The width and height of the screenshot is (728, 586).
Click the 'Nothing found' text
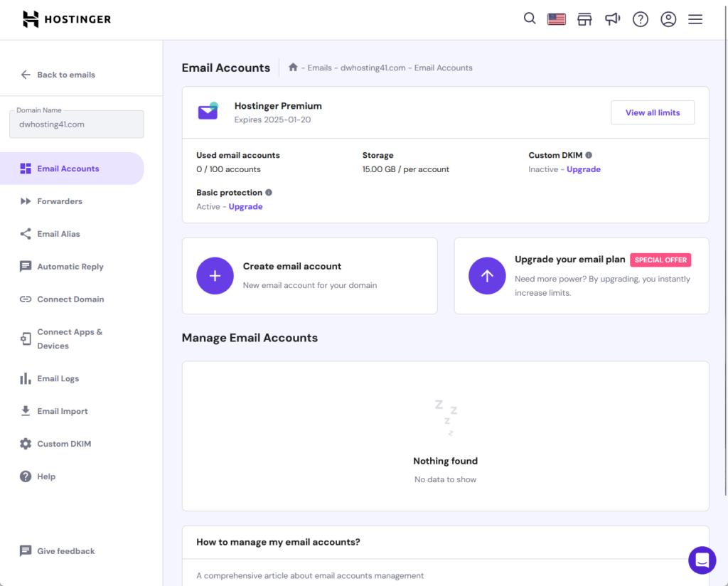(445, 461)
